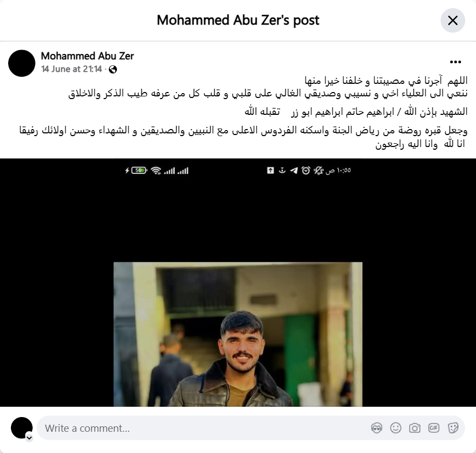Open the emoji picker in comment box
This screenshot has height=453, width=476.
point(395,428)
